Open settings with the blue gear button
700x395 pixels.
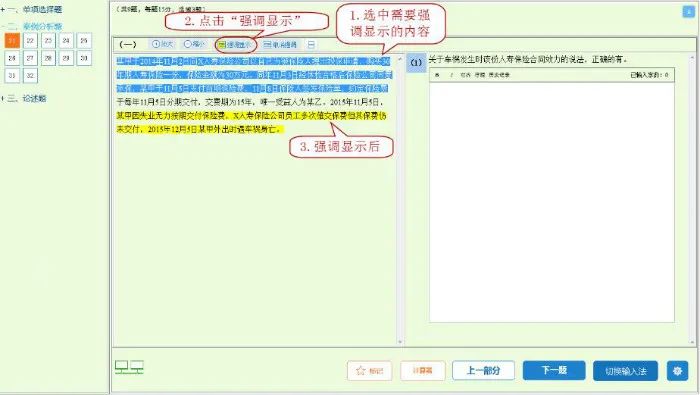click(x=677, y=371)
